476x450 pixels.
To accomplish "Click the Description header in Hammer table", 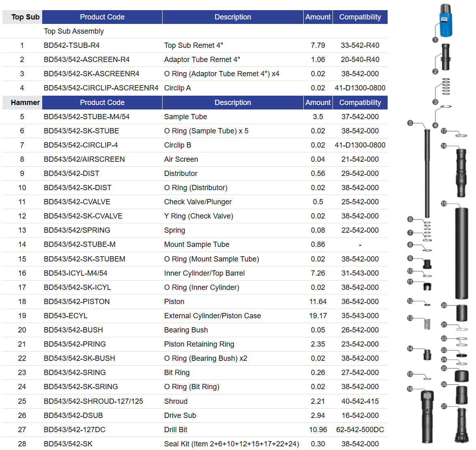I will (x=233, y=103).
